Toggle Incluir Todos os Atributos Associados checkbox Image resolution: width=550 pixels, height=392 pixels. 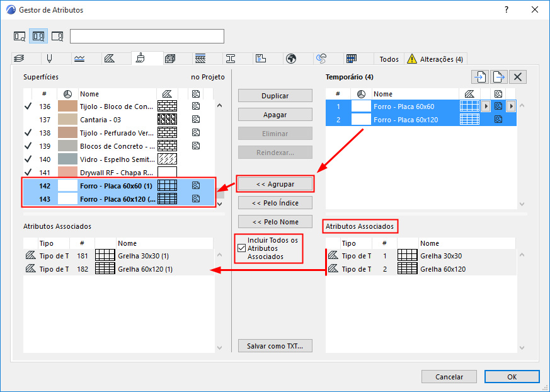click(241, 248)
